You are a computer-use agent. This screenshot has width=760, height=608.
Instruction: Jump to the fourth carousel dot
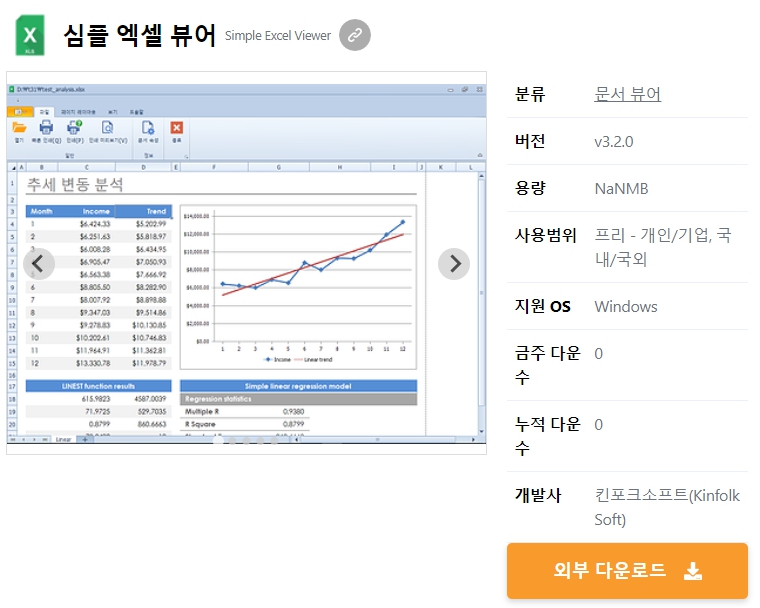point(261,440)
